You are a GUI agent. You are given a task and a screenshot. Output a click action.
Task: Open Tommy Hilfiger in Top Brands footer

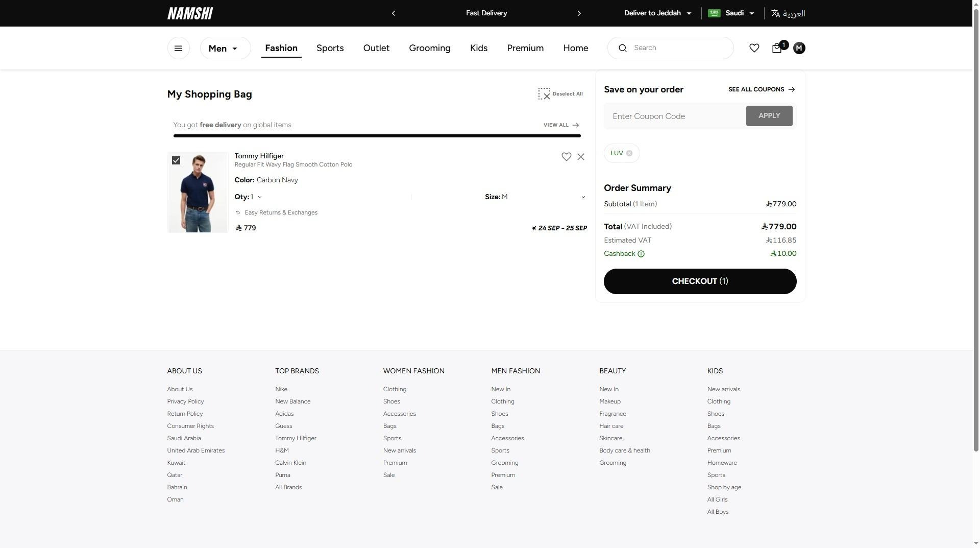tap(296, 438)
